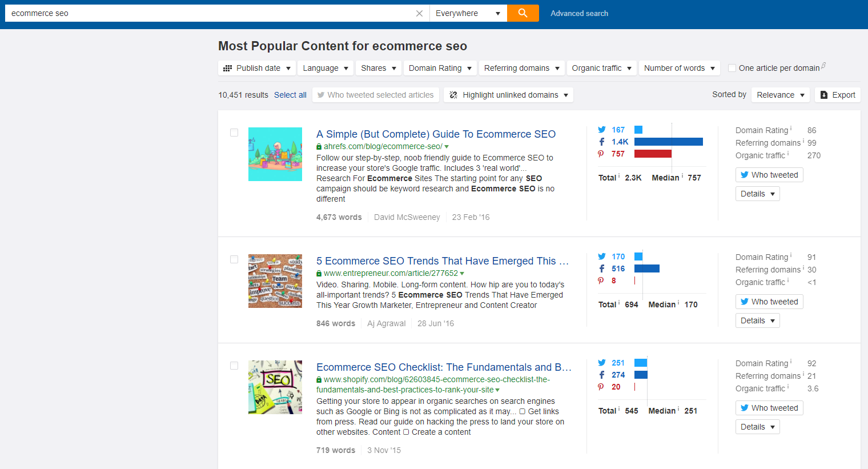
Task: Click info icon beside Total 2.3K
Action: 619,176
